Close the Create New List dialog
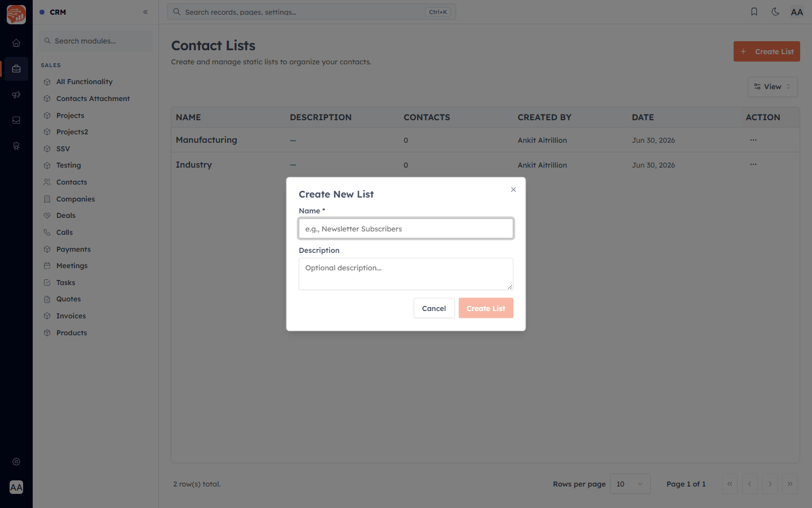 pyautogui.click(x=513, y=190)
